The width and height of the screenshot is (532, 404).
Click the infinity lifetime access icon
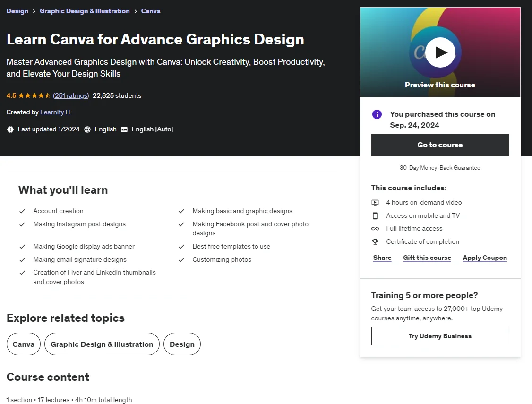[375, 229]
